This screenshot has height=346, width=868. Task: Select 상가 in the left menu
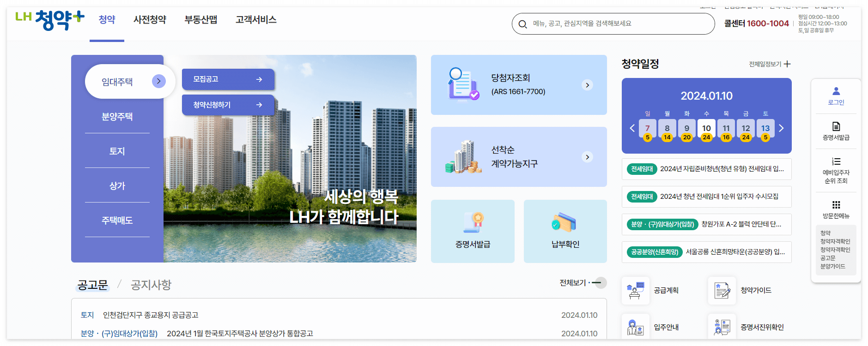point(117,186)
